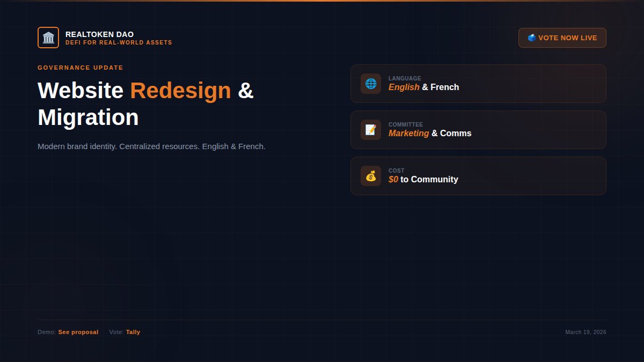644x362 pixels.
Task: Click the globe icon in the Language card
Action: (x=371, y=84)
